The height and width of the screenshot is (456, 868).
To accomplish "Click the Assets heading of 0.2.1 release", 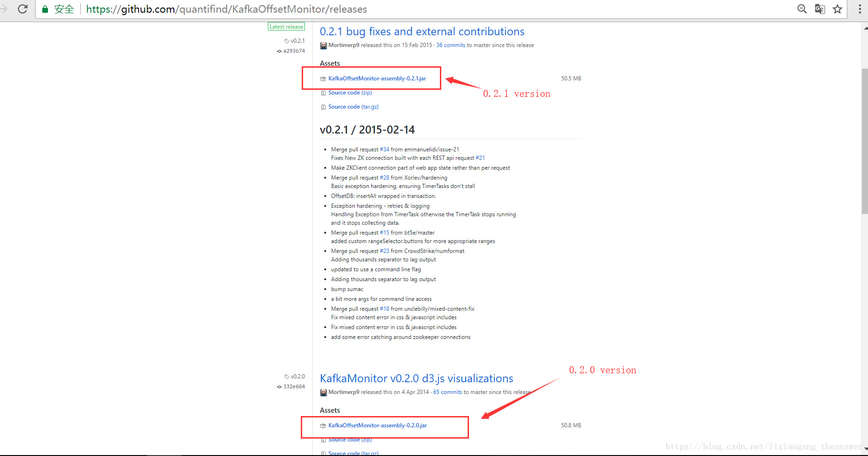I will [330, 63].
